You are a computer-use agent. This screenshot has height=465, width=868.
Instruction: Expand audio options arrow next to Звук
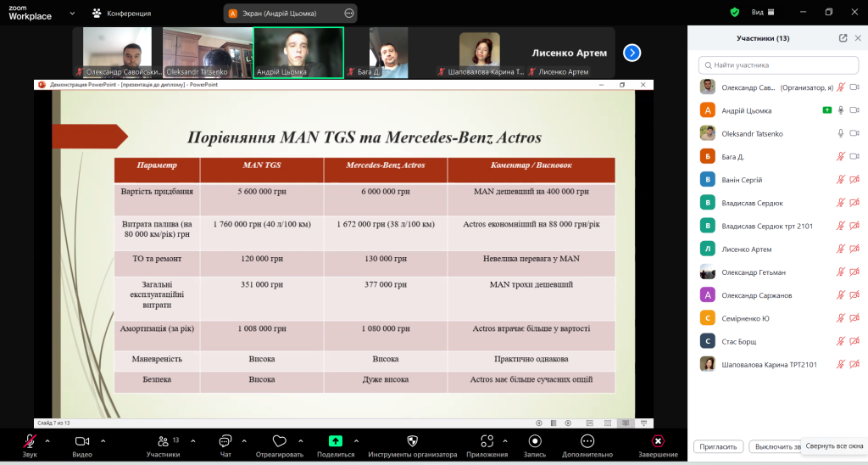tap(47, 441)
